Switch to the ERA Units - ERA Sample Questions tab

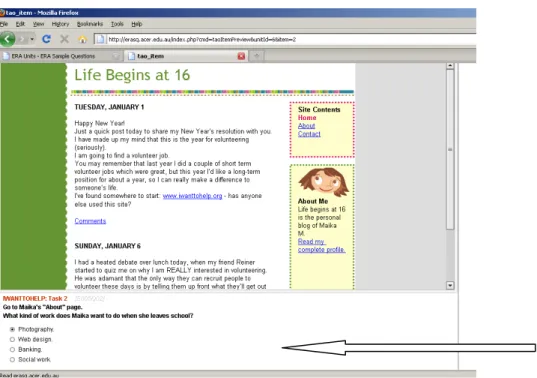tap(61, 56)
